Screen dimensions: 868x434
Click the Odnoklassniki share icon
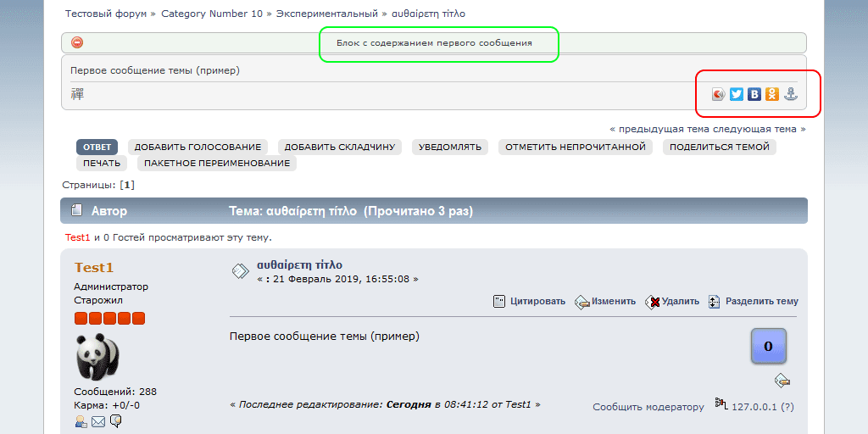[771, 94]
